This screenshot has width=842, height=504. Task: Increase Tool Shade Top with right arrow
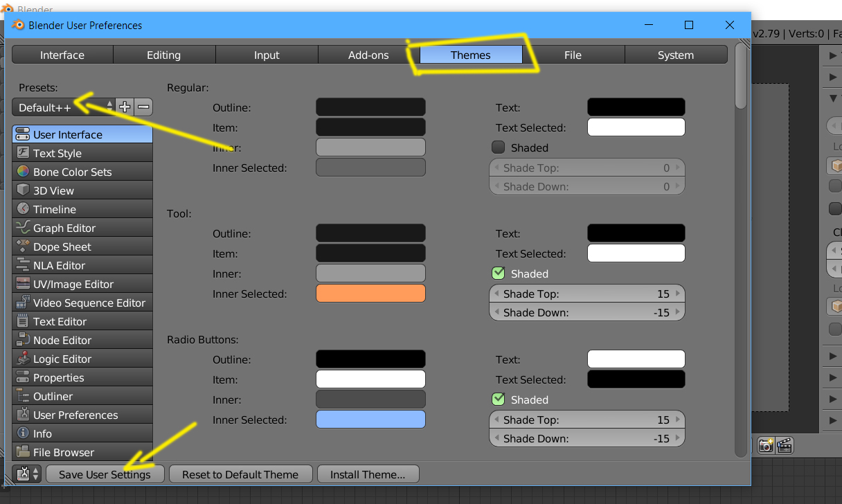click(678, 294)
